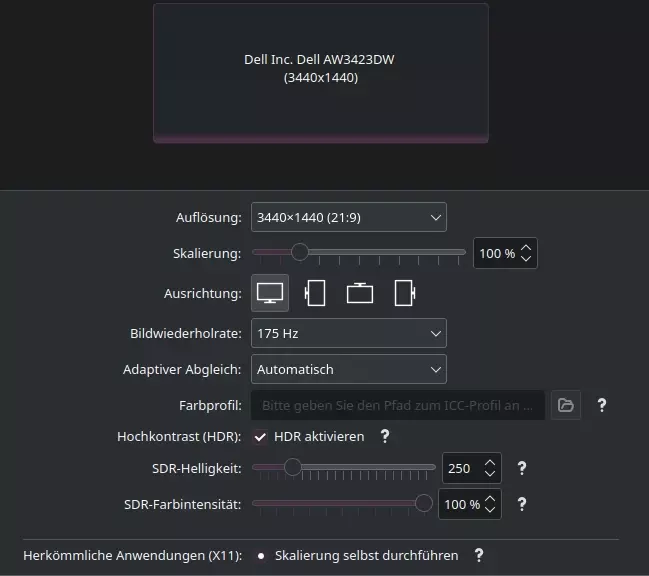Increase Skalierung percentage with up arrow
This screenshot has width=649, height=576.
tap(526, 247)
